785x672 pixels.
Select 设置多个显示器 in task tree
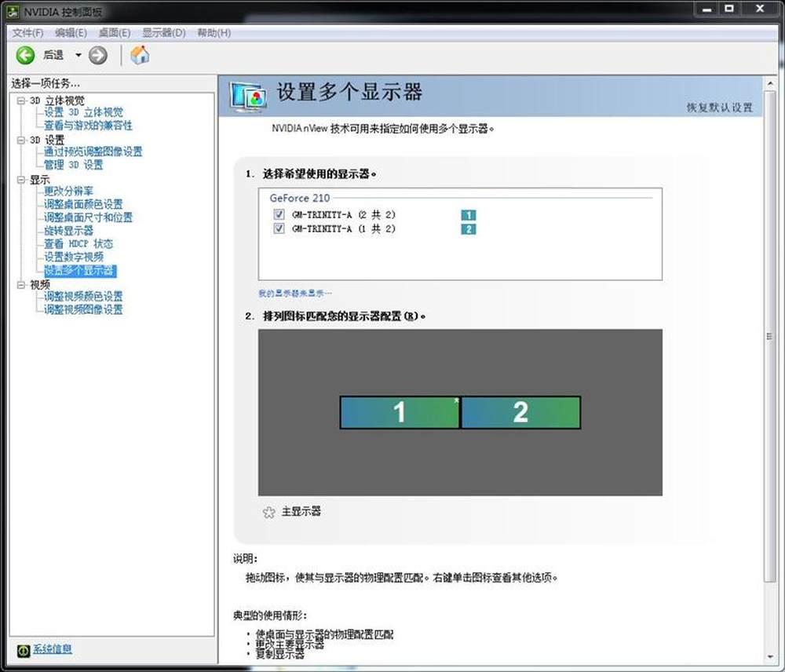[80, 271]
